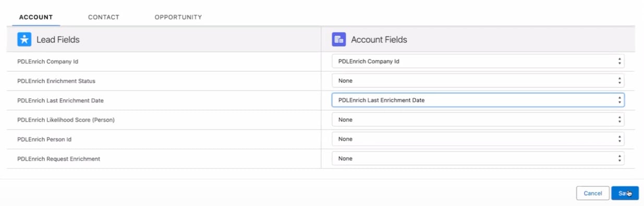Screen dimensions: 644x206
Task: Open dropdown for PDLEnrich Request Enrichment row
Action: pos(478,158)
